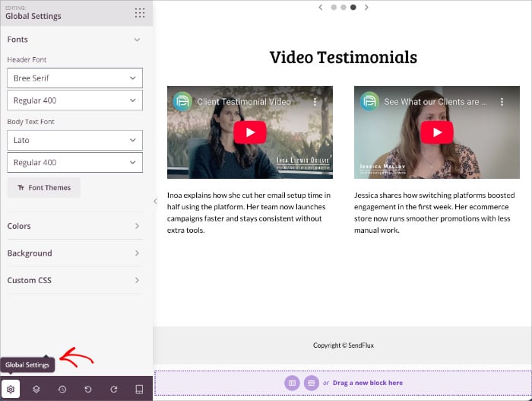The height and width of the screenshot is (401, 532).
Task: Click the grid dots icon beside Global Settings
Action: coord(139,13)
